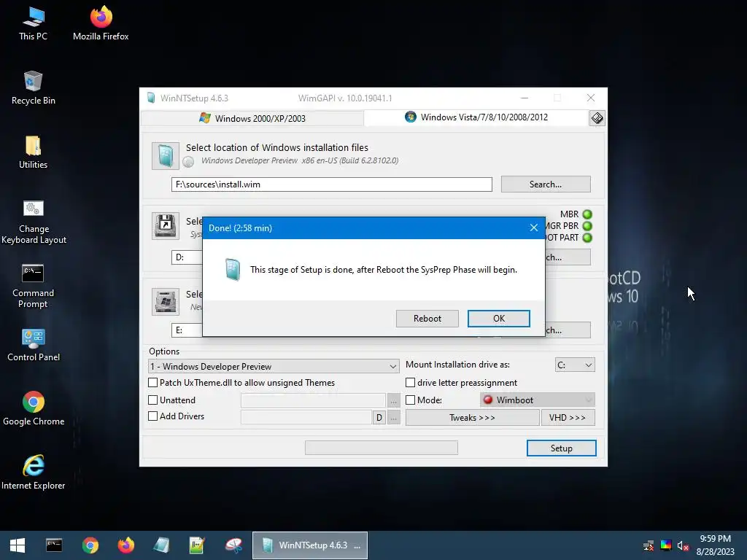Launch Command Prompt from taskbar
This screenshot has height=560, width=747.
(x=54, y=545)
